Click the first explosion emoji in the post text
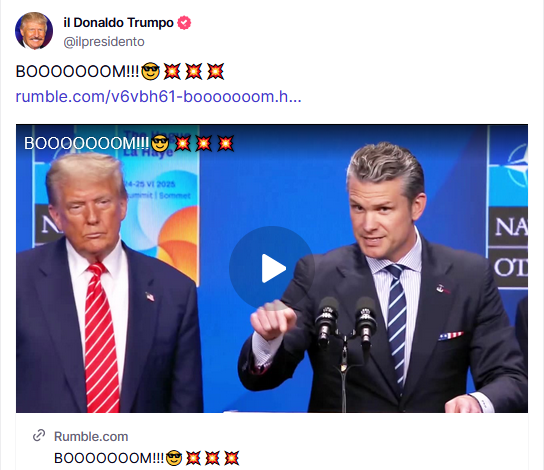The image size is (544, 470). tap(172, 72)
